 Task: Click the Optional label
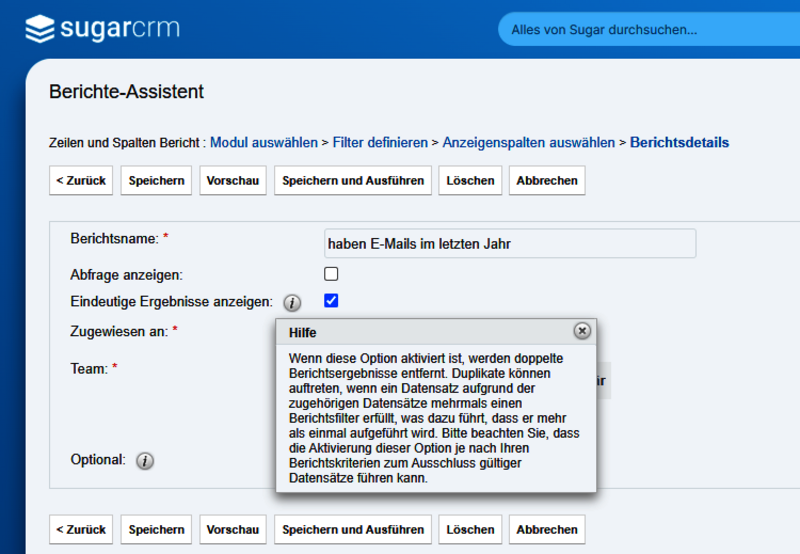click(98, 460)
